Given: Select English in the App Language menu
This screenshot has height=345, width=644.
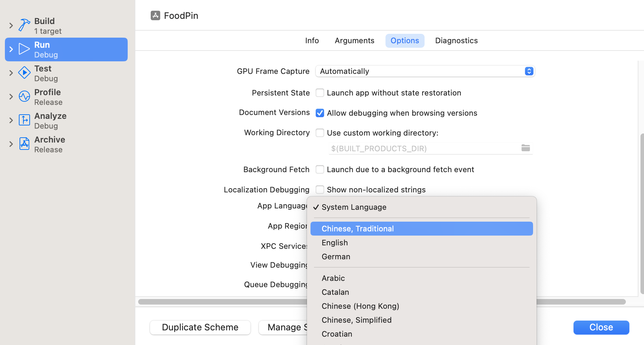Looking at the screenshot, I should 334,243.
